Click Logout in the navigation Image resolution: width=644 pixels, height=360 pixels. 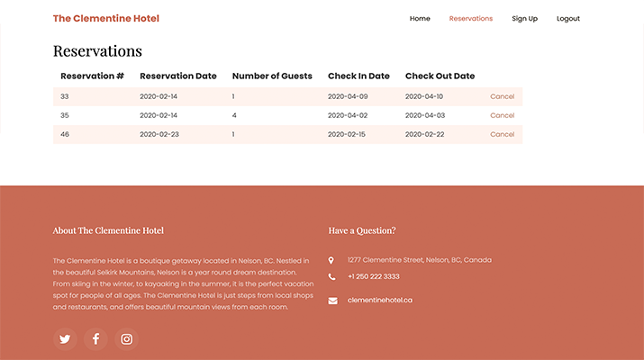tap(567, 18)
